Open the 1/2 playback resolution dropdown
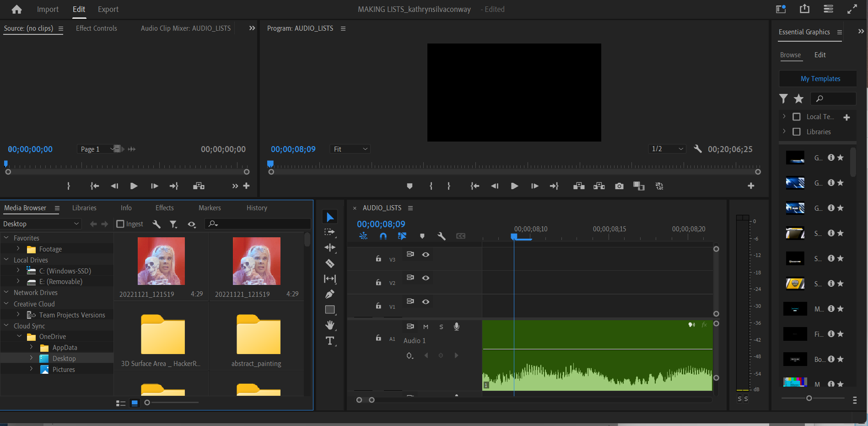 click(x=667, y=149)
